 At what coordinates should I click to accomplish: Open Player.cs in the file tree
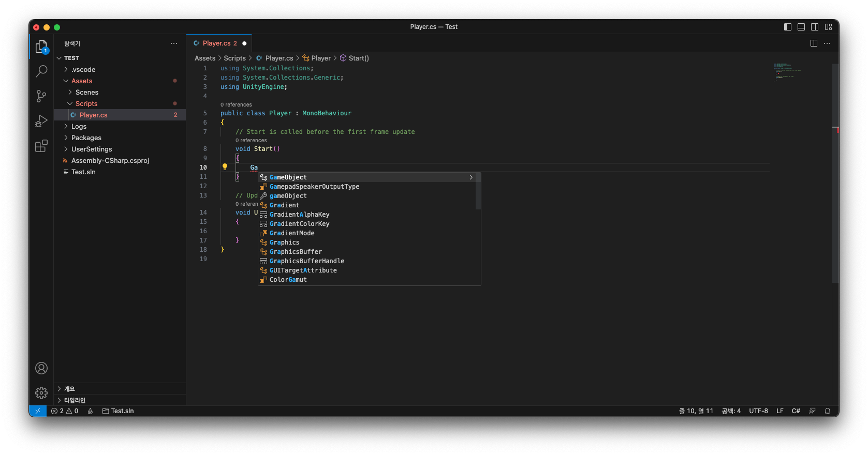click(x=120, y=115)
